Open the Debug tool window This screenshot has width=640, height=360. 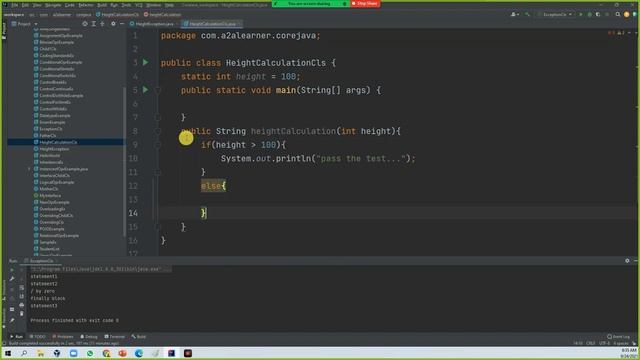pyautogui.click(x=89, y=337)
